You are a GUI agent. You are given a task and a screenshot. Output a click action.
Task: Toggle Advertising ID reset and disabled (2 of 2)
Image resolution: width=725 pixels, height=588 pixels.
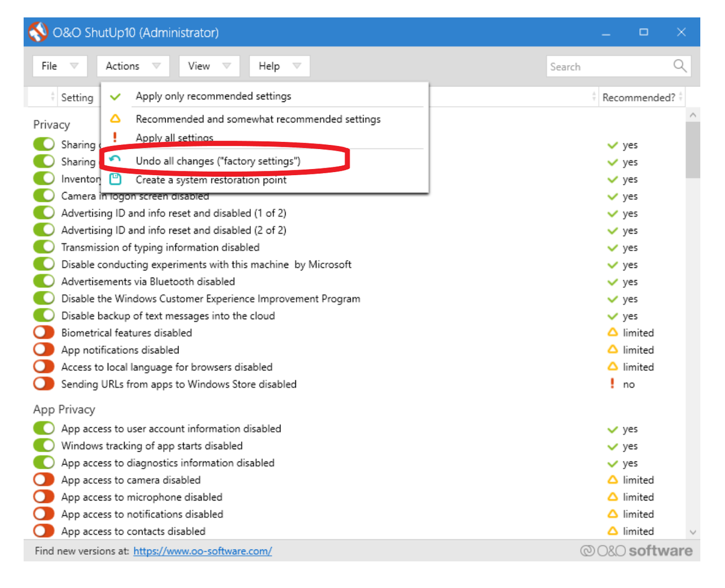click(43, 229)
